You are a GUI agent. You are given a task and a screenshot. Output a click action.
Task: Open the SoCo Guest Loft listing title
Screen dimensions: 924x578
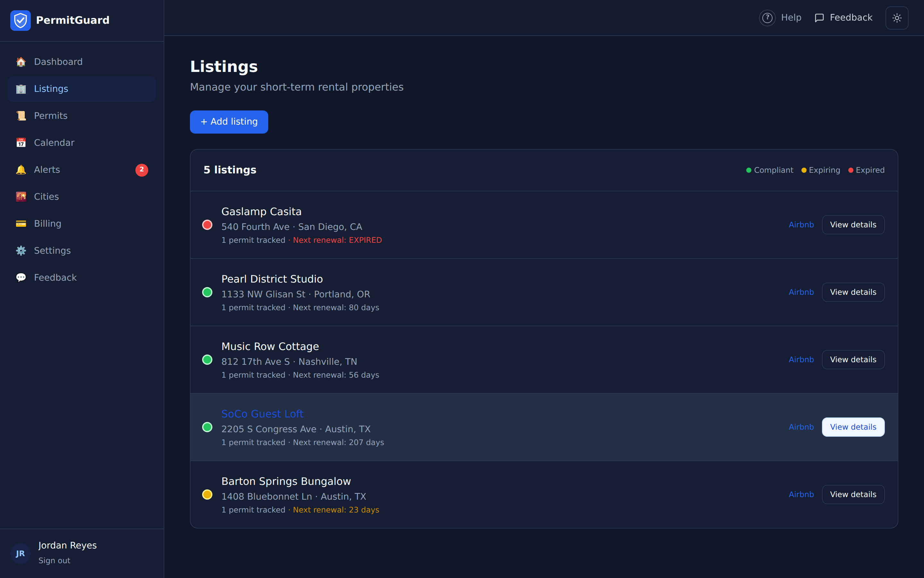(262, 414)
